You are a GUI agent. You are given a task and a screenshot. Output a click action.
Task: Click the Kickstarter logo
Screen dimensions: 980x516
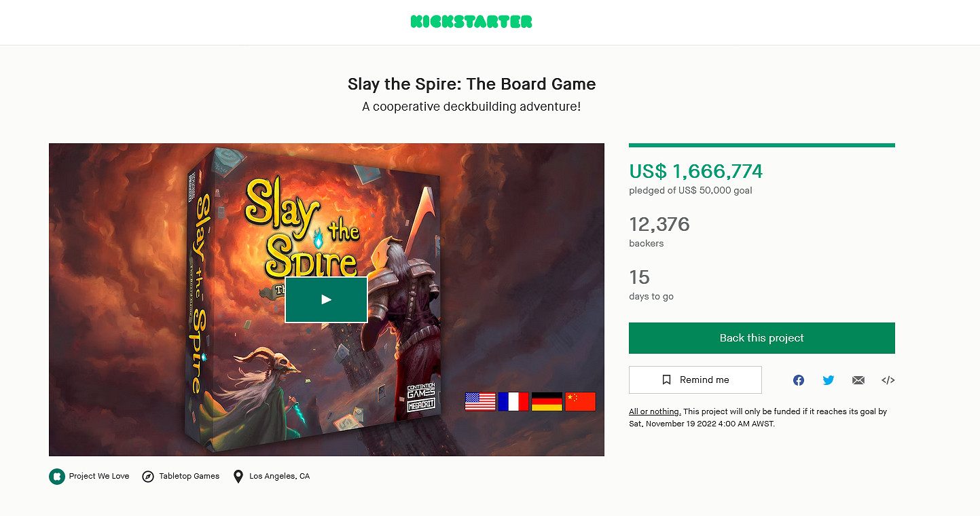471,22
